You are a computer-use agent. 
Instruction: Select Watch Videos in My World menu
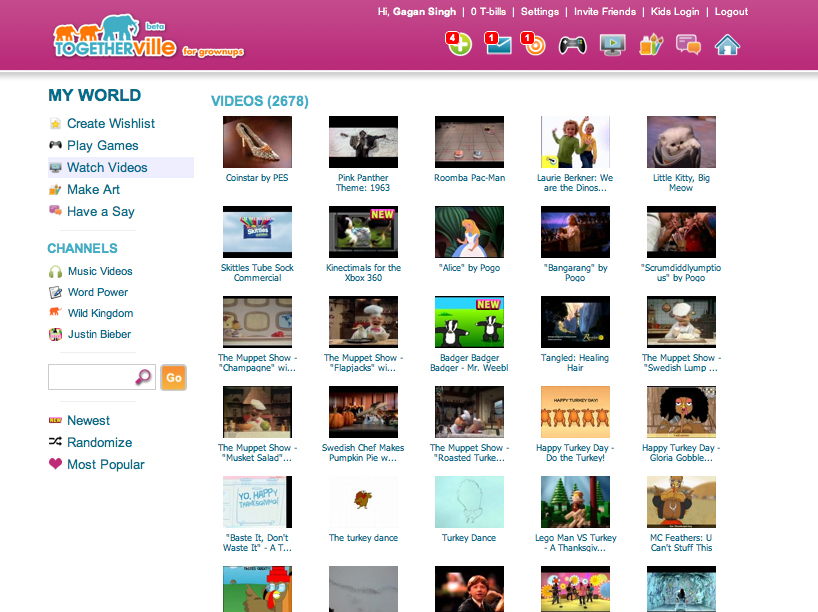pos(107,167)
